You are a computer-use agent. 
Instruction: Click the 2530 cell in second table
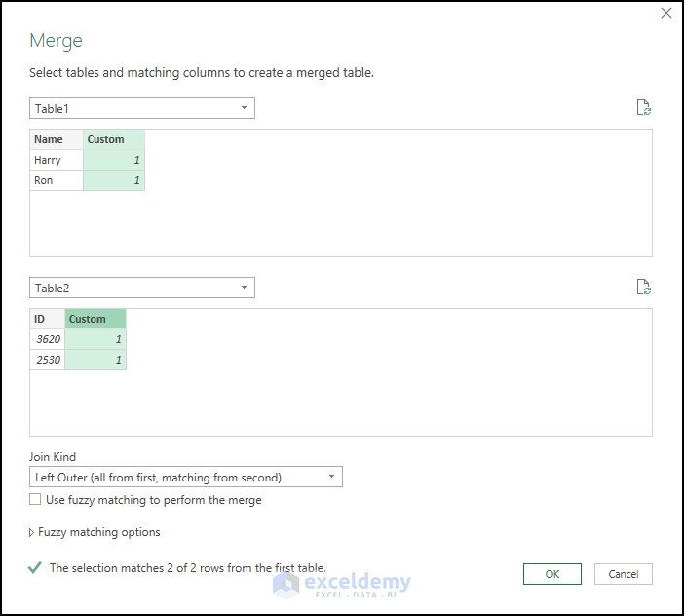click(x=47, y=360)
